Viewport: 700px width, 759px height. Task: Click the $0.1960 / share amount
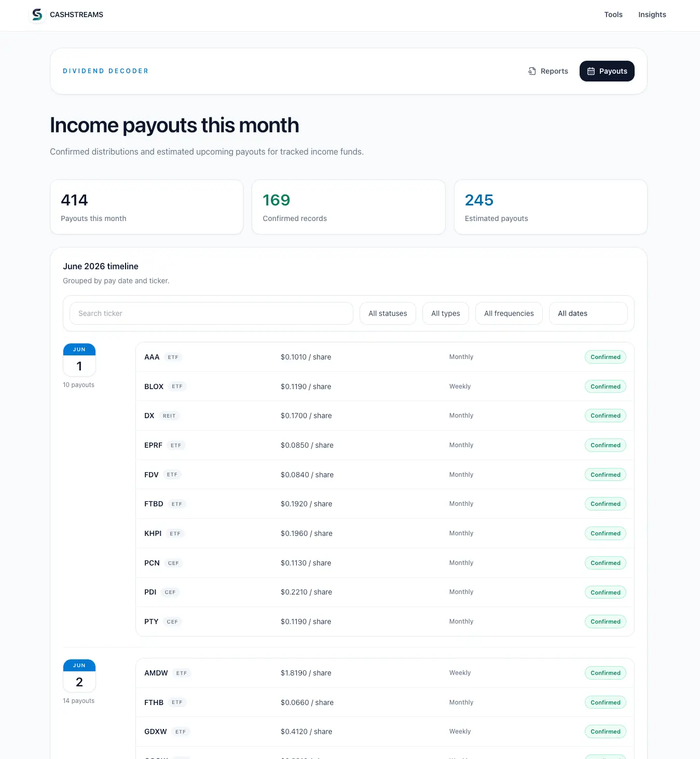(x=306, y=533)
